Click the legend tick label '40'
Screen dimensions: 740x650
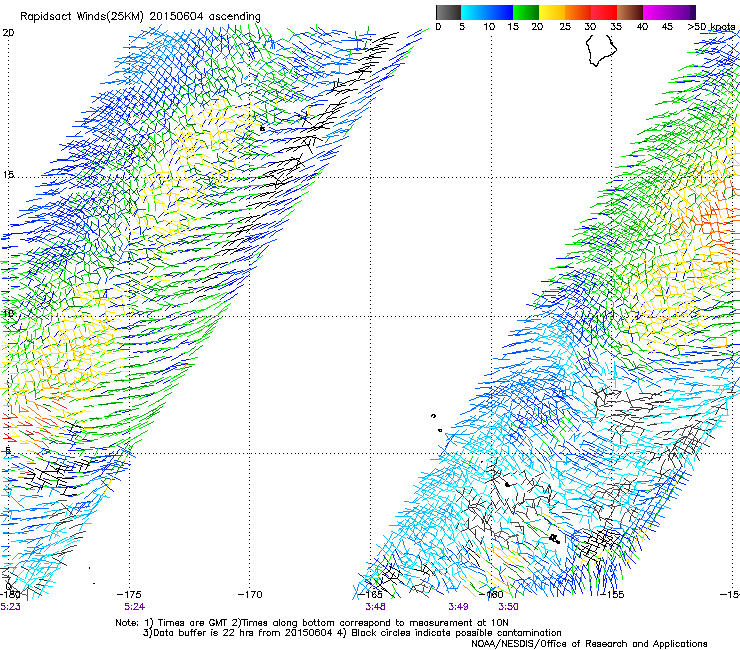pyautogui.click(x=642, y=27)
